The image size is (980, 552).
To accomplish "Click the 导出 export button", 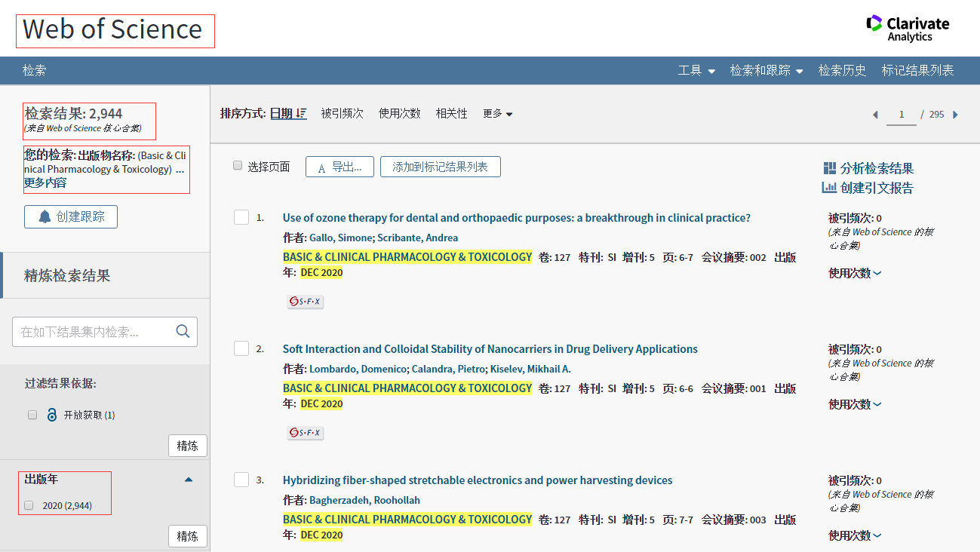I will (x=339, y=167).
